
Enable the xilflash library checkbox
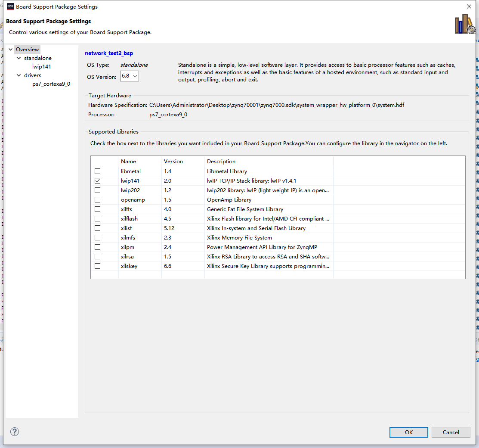click(x=97, y=219)
